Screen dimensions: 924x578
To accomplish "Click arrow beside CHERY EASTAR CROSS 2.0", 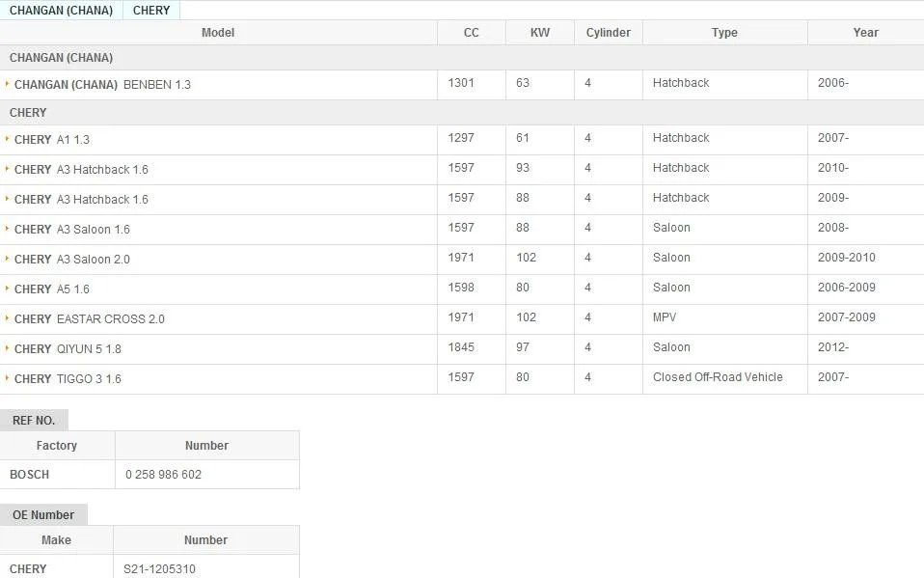I will (x=7, y=317).
